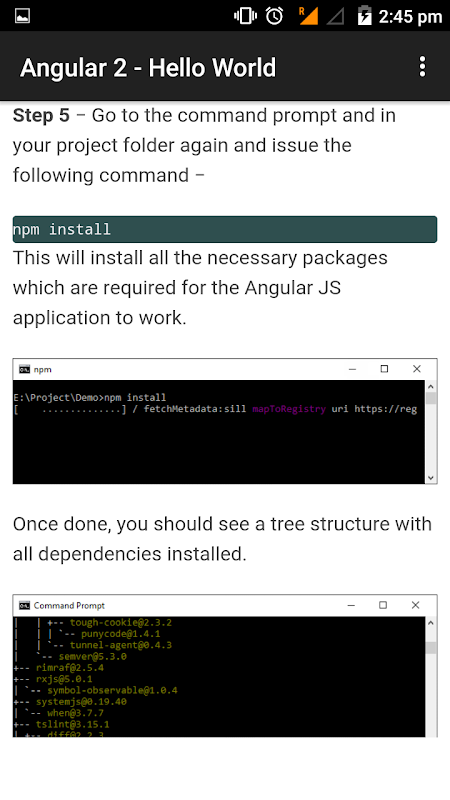Click the Command Prompt scrollbar up arrow
Image resolution: width=450 pixels, height=800 pixels.
(431, 622)
